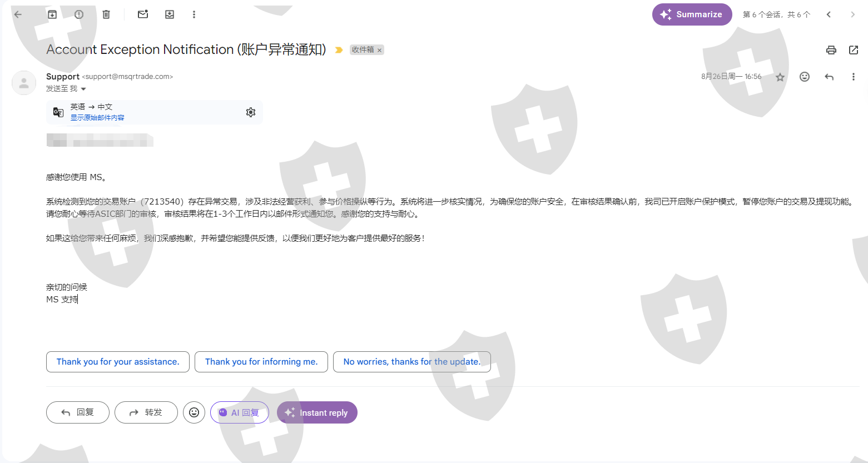Click the yellow importance marker beside the subject
Screen dimensions: 868x463
point(339,50)
